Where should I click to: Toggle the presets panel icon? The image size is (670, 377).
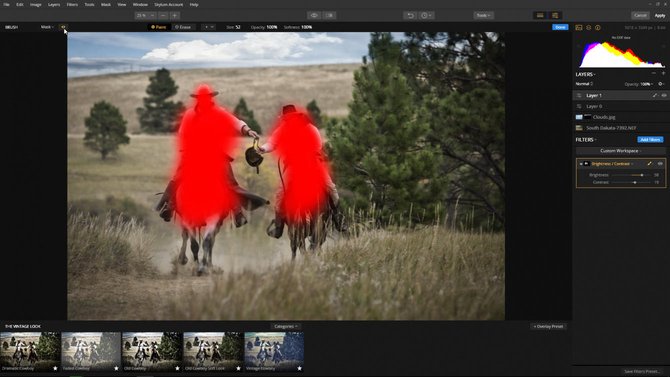pos(540,15)
